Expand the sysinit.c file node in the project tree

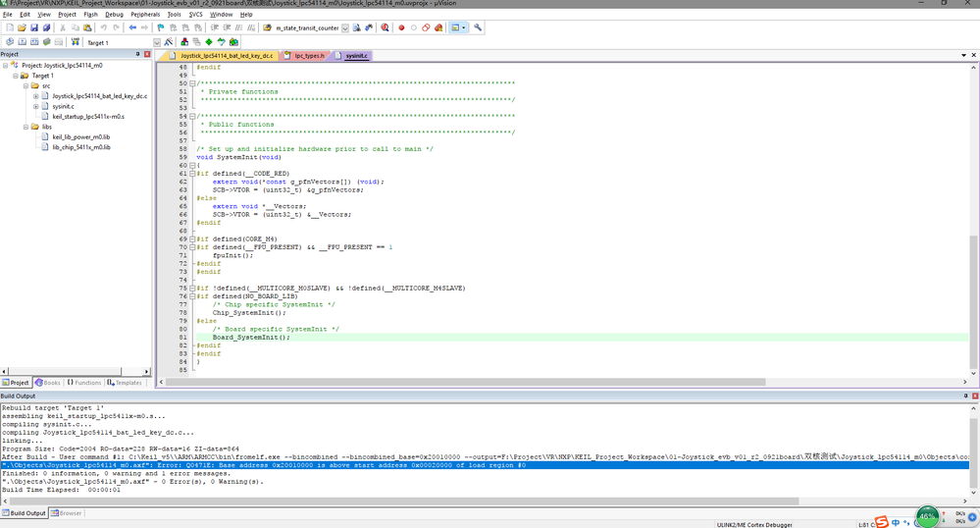35,106
